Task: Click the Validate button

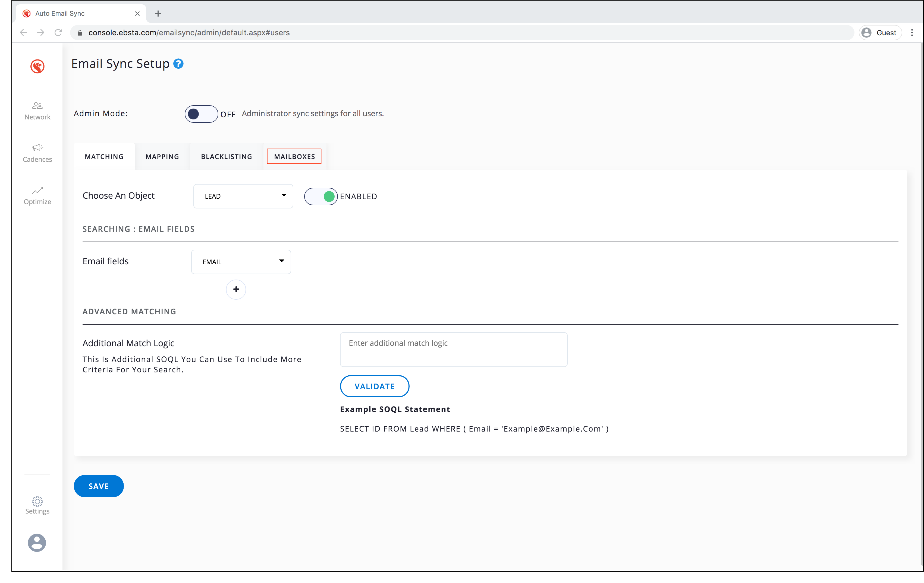Action: [374, 386]
